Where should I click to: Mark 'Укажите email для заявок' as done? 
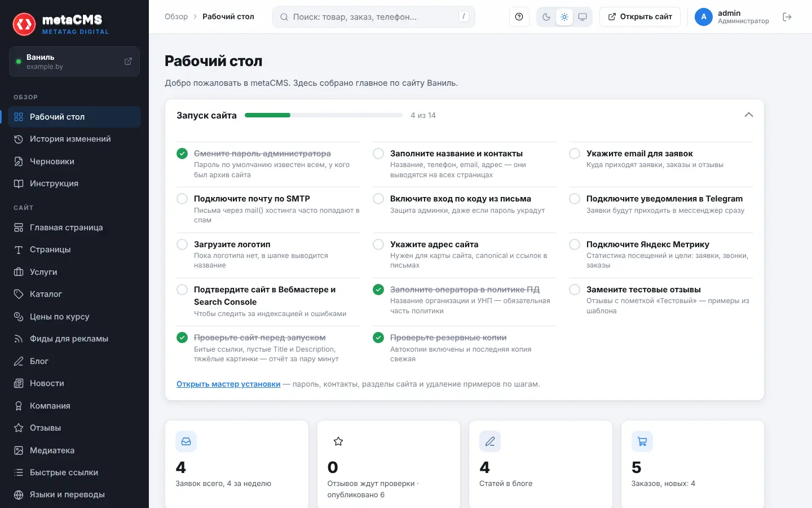575,154
